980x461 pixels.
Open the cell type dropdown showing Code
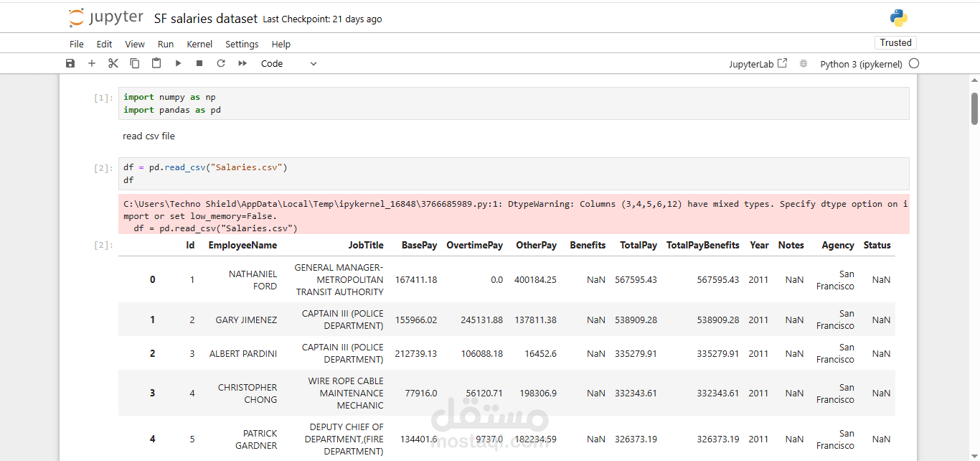click(288, 63)
